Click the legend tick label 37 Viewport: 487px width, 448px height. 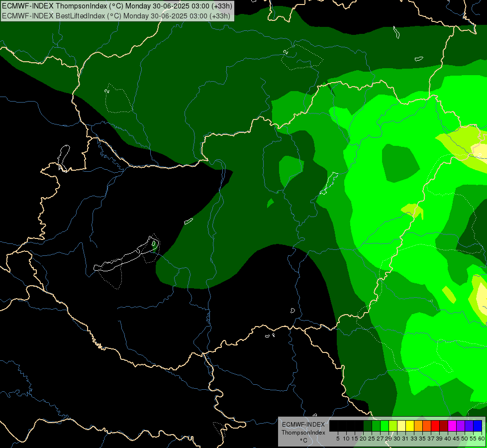click(x=431, y=439)
